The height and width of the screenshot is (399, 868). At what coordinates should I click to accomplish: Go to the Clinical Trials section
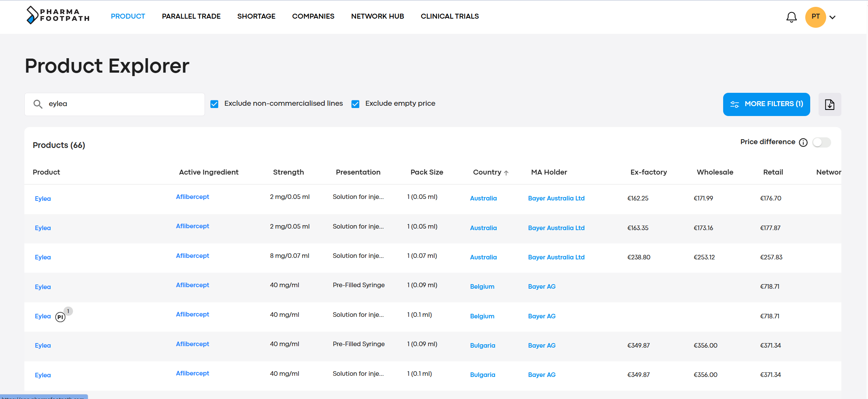449,16
